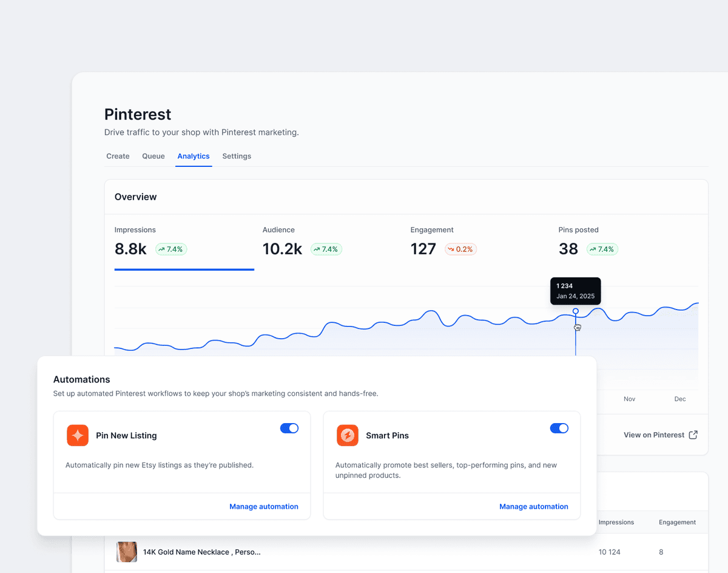
Task: Click the Impressions 7.4% growth badge
Action: pyautogui.click(x=171, y=249)
